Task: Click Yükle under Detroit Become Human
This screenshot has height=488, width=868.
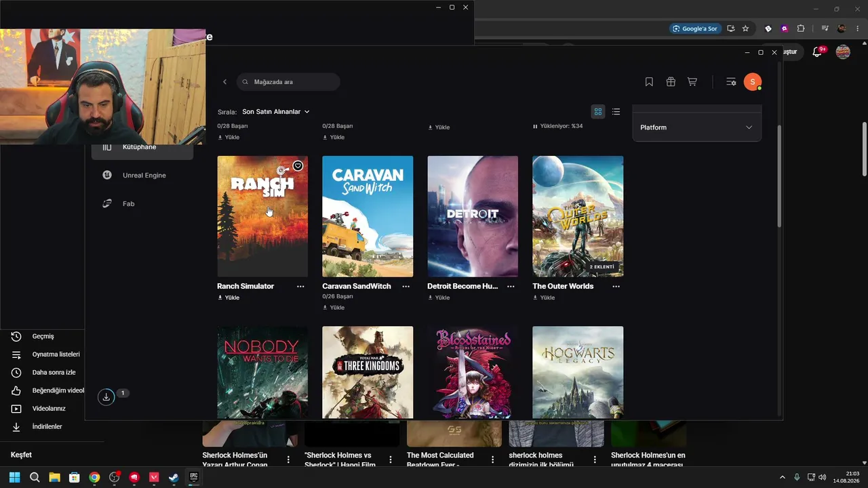Action: coord(439,298)
